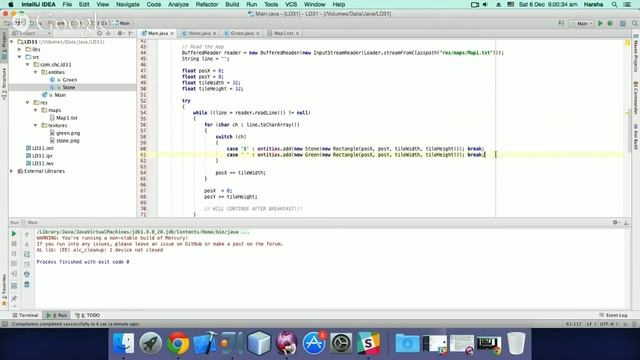Switch to the Stone.java editor tab
Viewport: 640px width, 360px height.
199,33
